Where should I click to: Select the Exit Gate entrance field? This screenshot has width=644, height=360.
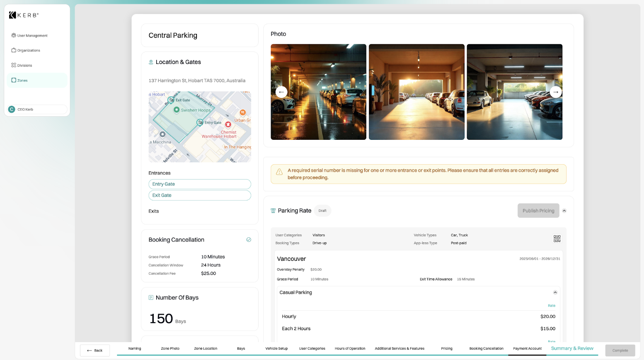coord(200,195)
